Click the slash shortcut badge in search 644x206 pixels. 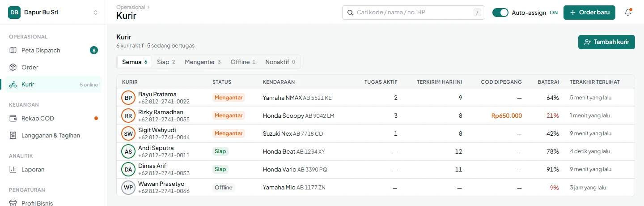tap(477, 13)
